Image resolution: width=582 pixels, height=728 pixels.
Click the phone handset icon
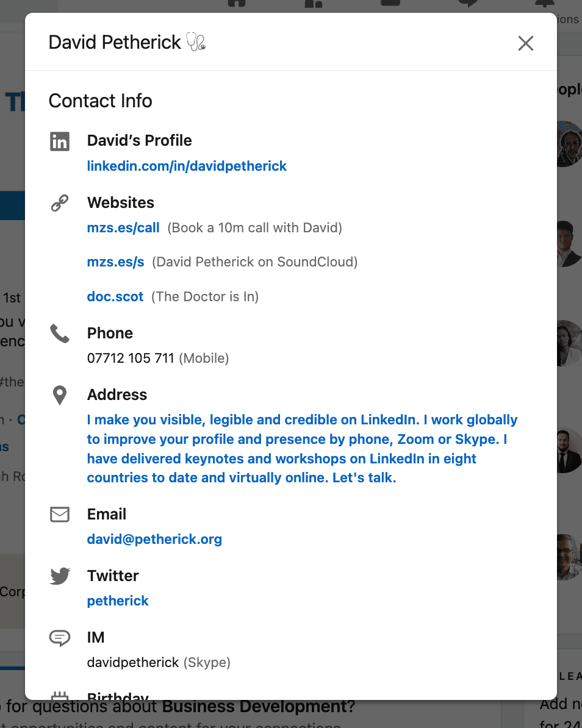(x=59, y=334)
